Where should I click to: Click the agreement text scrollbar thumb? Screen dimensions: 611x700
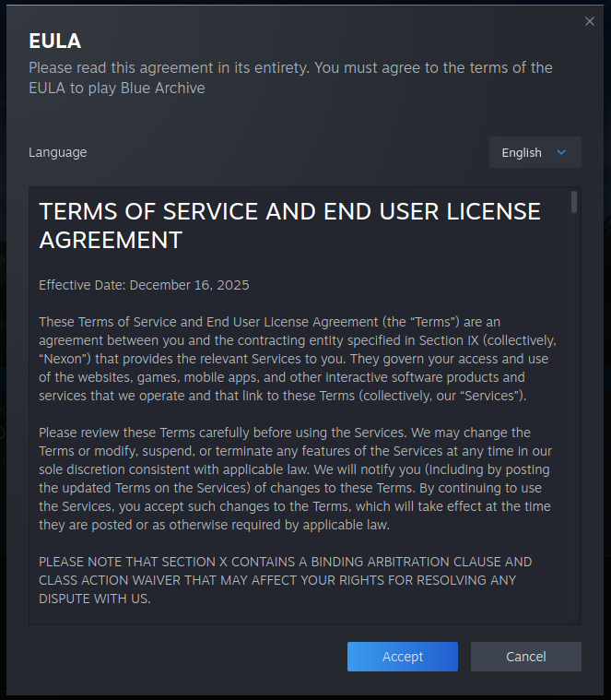point(574,202)
